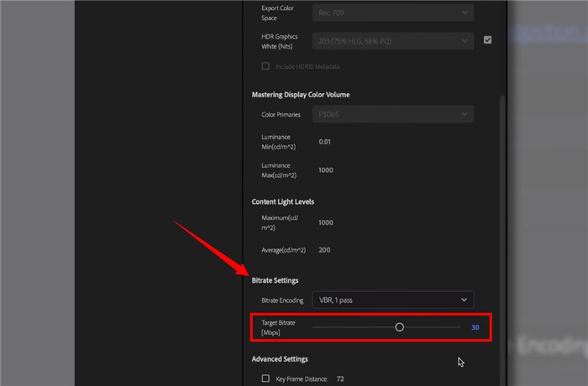This screenshot has width=588, height=386.
Task: Tick the Include HDR10 Metadata checkbox
Action: pyautogui.click(x=265, y=65)
